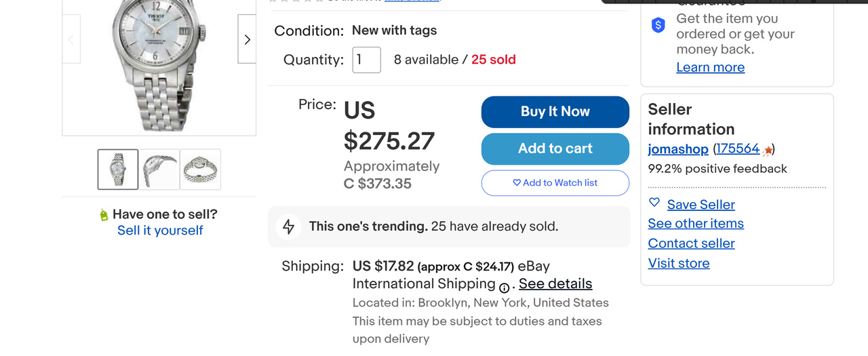Select the second watch side thumbnail
868x356 pixels.
point(159,170)
